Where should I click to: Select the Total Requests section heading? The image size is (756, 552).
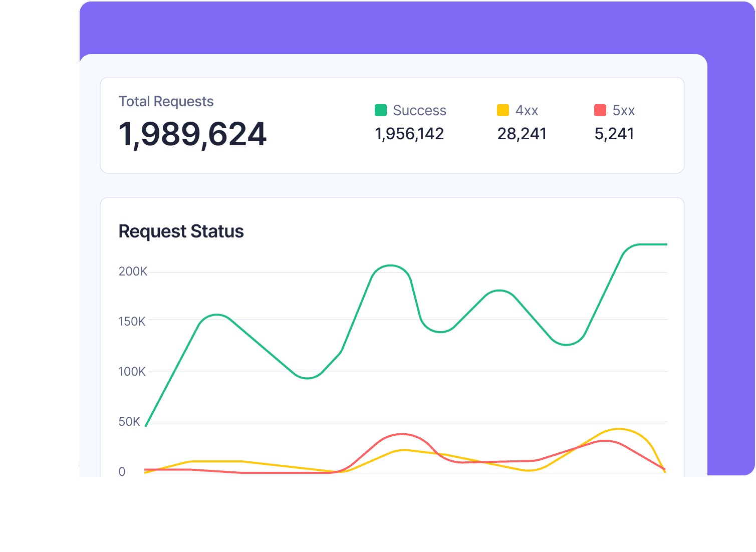pos(166,101)
